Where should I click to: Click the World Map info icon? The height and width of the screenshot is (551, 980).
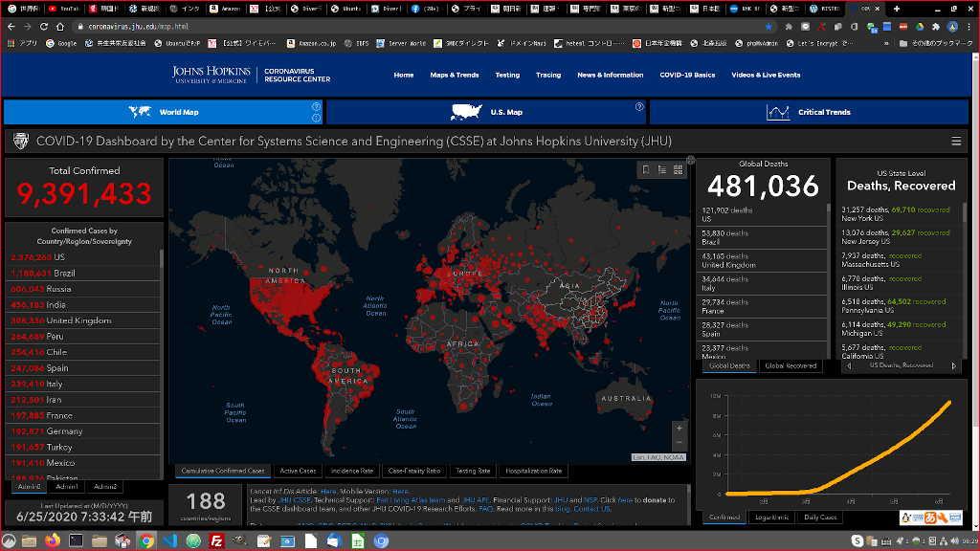click(316, 118)
